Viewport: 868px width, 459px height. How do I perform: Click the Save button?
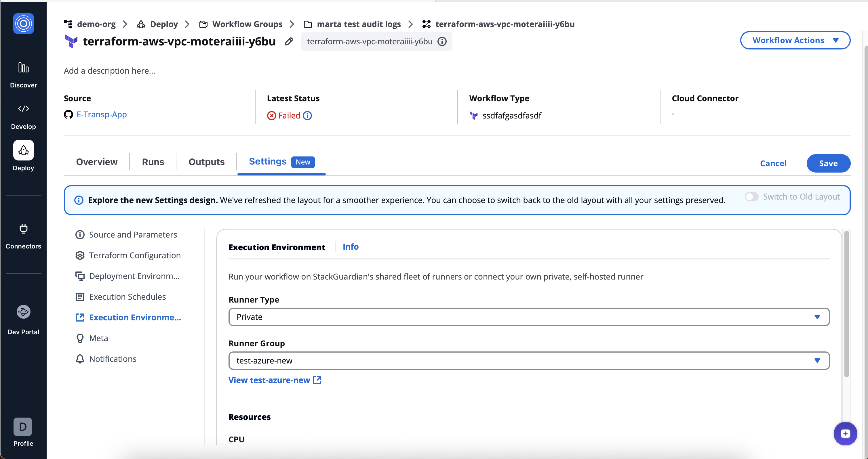[828, 163]
